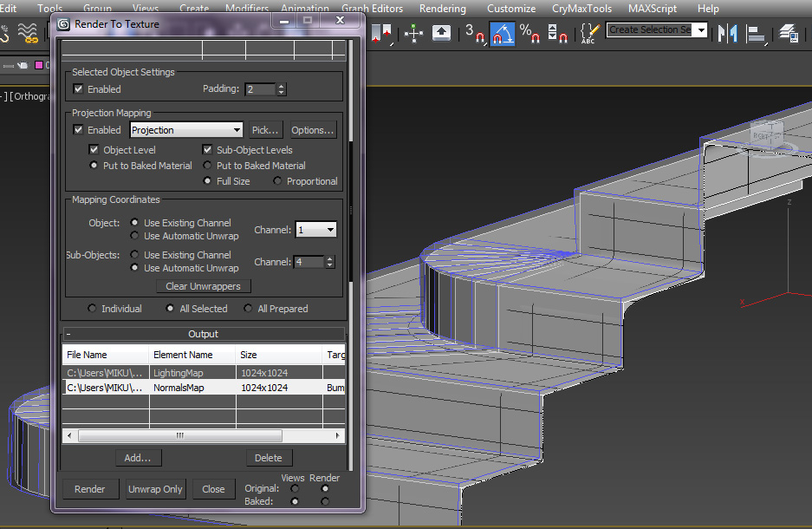This screenshot has width=812, height=529.
Task: Open the Use Pivot Point Center flyout
Action: (381, 34)
